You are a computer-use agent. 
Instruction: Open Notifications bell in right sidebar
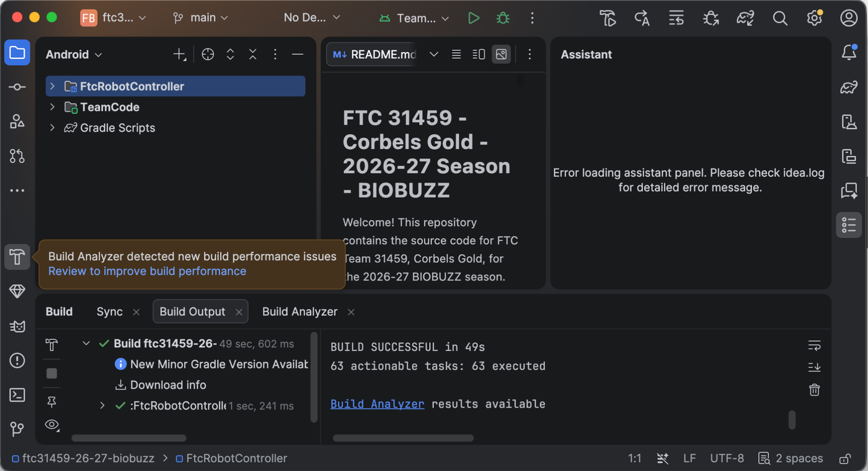click(x=849, y=53)
